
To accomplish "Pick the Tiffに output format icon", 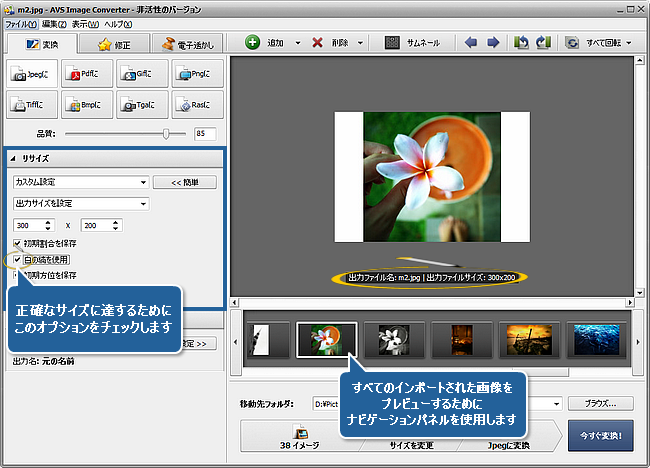I will pos(31,103).
